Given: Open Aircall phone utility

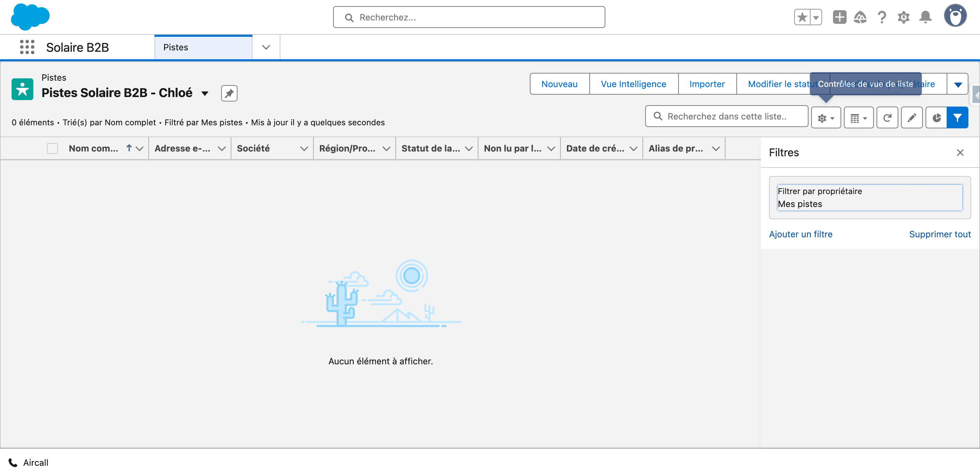Looking at the screenshot, I should 29,463.
